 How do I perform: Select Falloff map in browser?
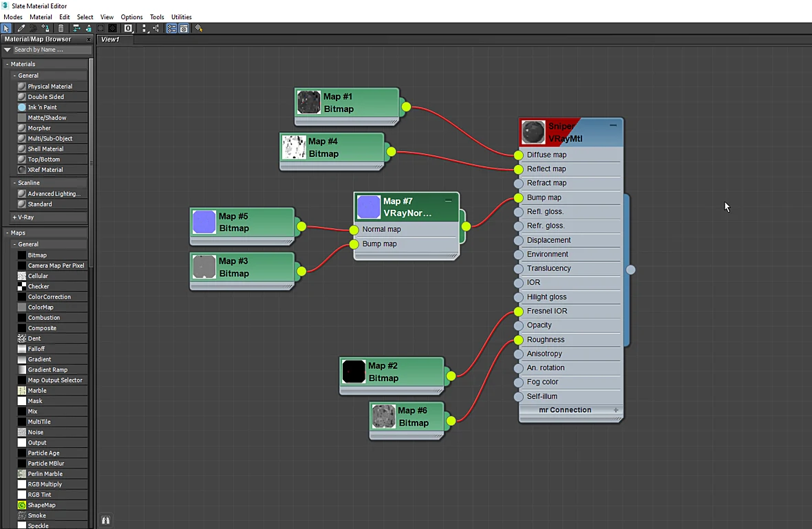(36, 349)
